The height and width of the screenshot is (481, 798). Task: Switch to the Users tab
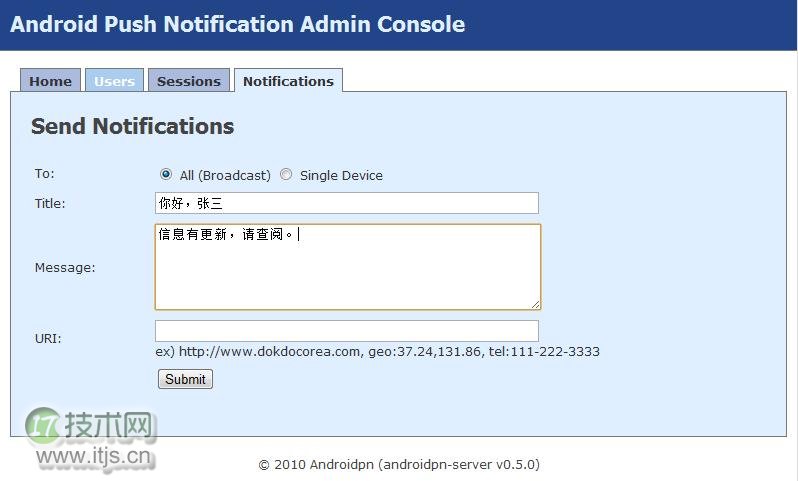(x=115, y=80)
